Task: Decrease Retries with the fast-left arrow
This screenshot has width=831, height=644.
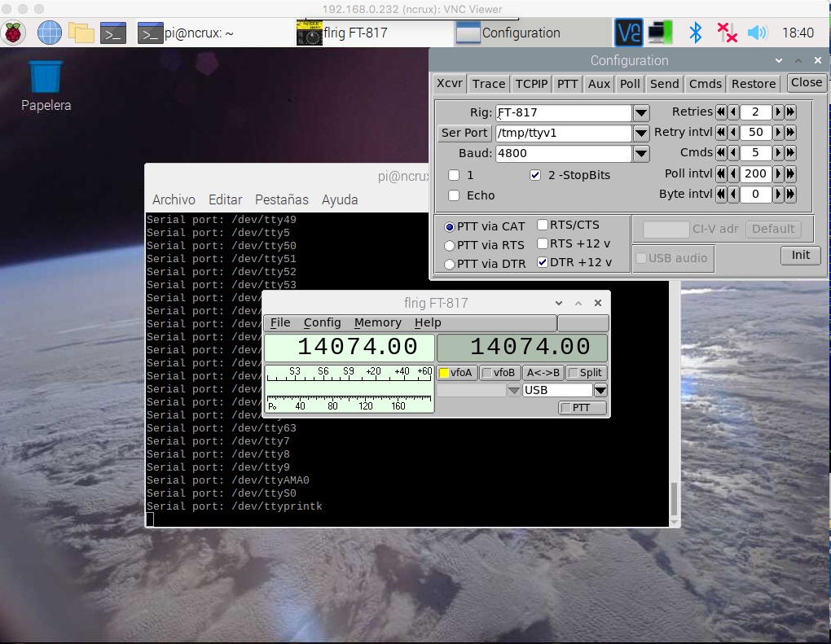Action: click(x=721, y=112)
